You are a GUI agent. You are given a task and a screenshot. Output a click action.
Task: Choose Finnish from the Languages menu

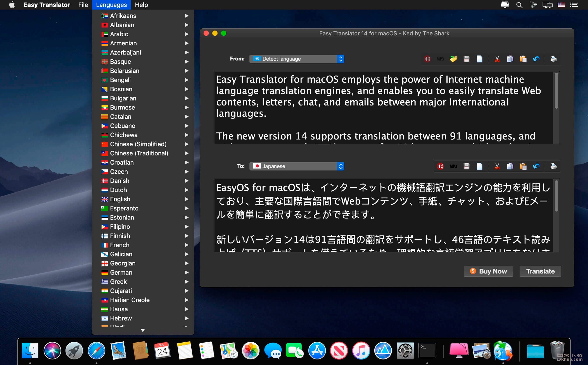click(143, 236)
